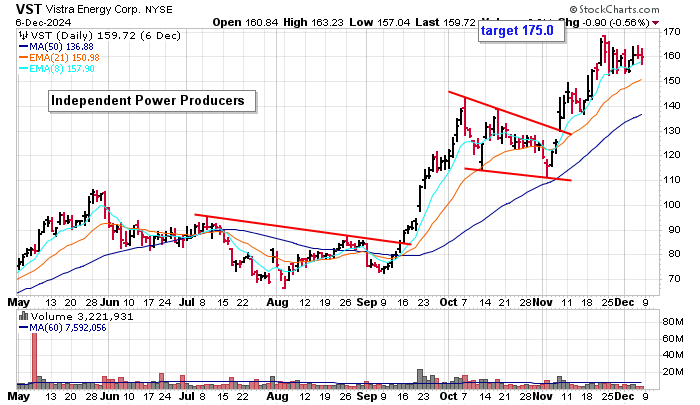
Task: Click the 'Independent Power Producers' label box
Action: [x=152, y=100]
